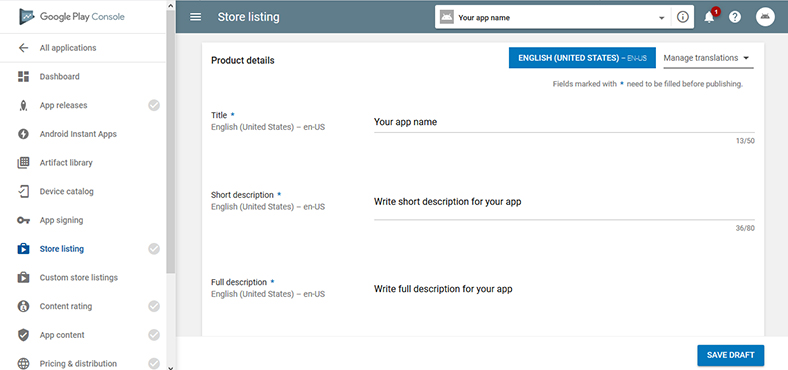Click the back arrow beside All applications

23,48
